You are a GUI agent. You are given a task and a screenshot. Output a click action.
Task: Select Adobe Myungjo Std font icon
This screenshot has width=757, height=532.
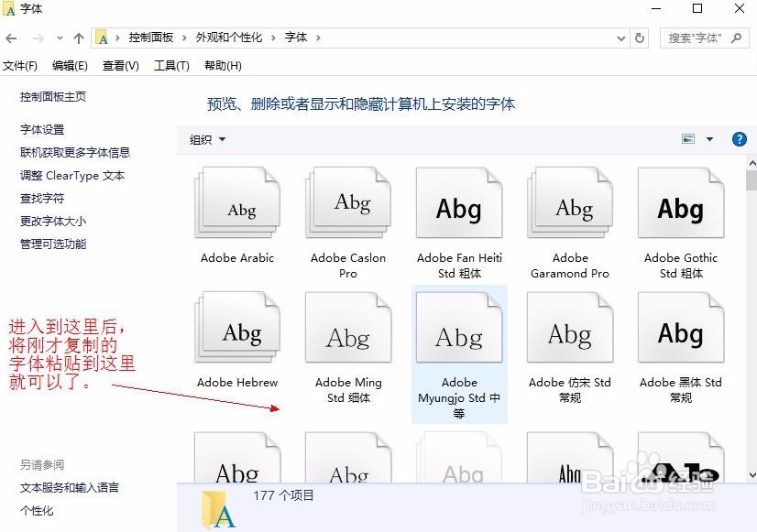point(459,327)
